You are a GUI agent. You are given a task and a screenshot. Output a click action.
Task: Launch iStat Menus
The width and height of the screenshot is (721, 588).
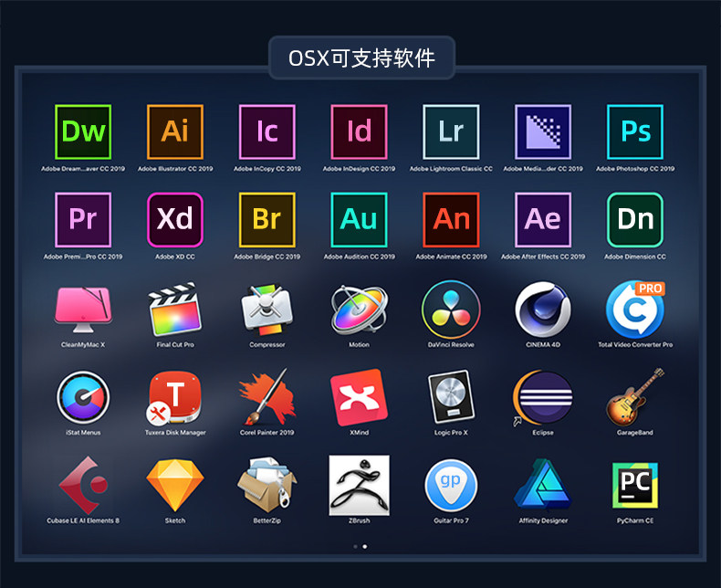click(83, 397)
